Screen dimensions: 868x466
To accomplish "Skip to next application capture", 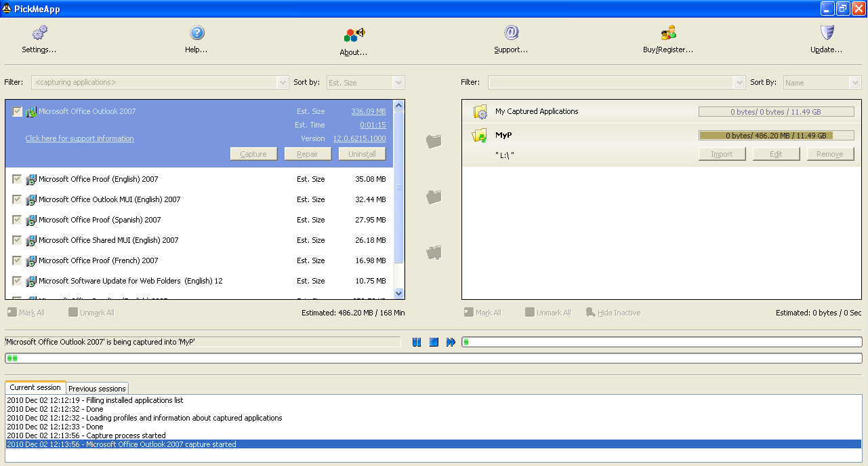I will click(451, 342).
